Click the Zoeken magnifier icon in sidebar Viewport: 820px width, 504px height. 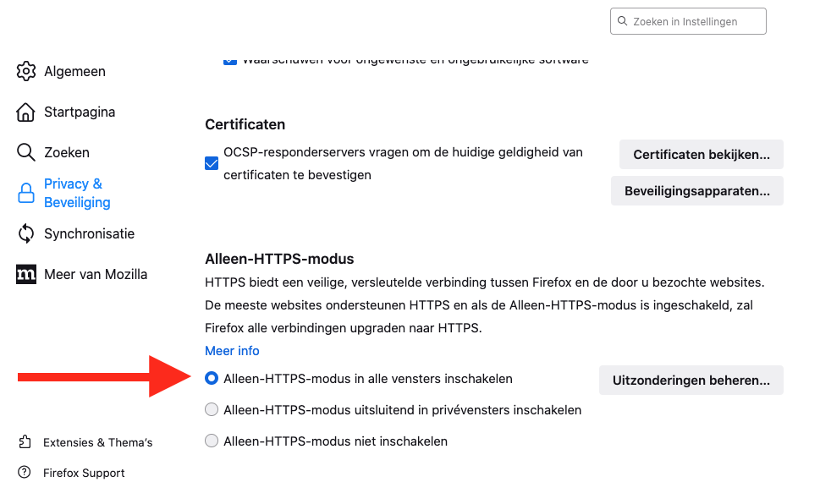(26, 152)
